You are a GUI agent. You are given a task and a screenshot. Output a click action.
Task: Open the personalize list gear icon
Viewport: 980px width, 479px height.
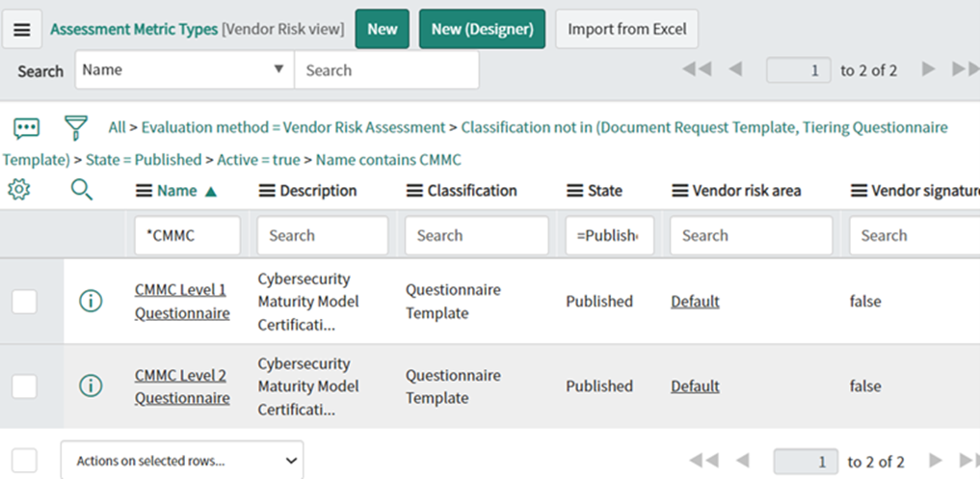point(17,190)
